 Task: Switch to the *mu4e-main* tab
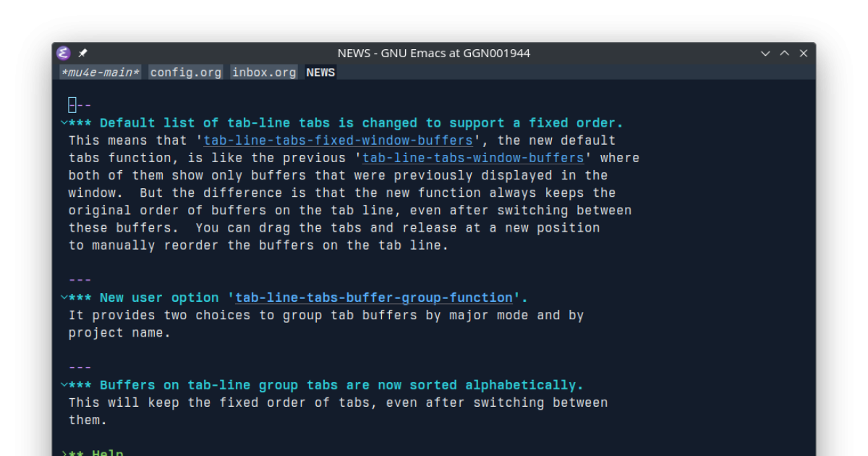(99, 72)
